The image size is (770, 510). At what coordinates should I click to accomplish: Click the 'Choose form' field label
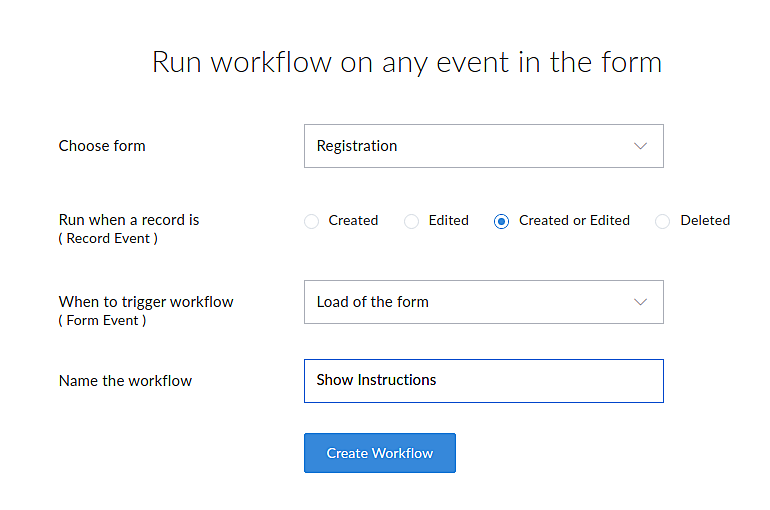point(102,146)
